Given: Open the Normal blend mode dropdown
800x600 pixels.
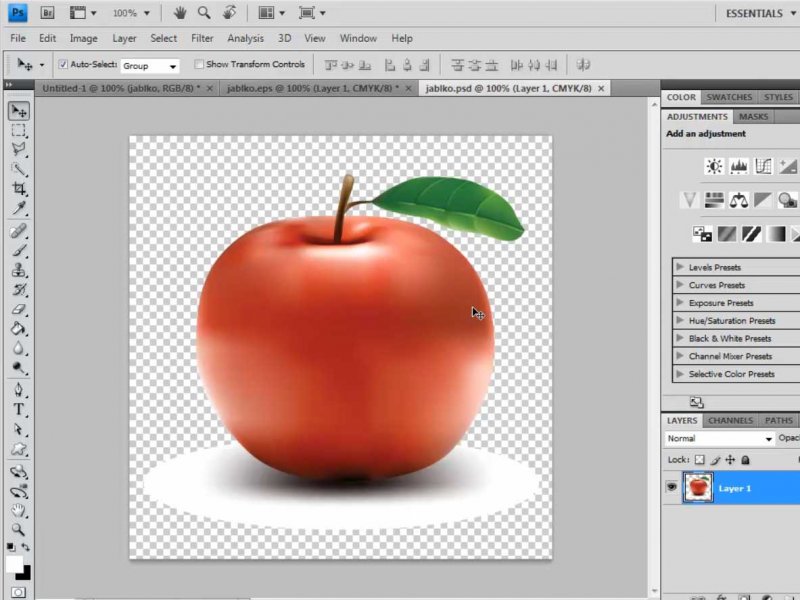Looking at the screenshot, I should 720,439.
